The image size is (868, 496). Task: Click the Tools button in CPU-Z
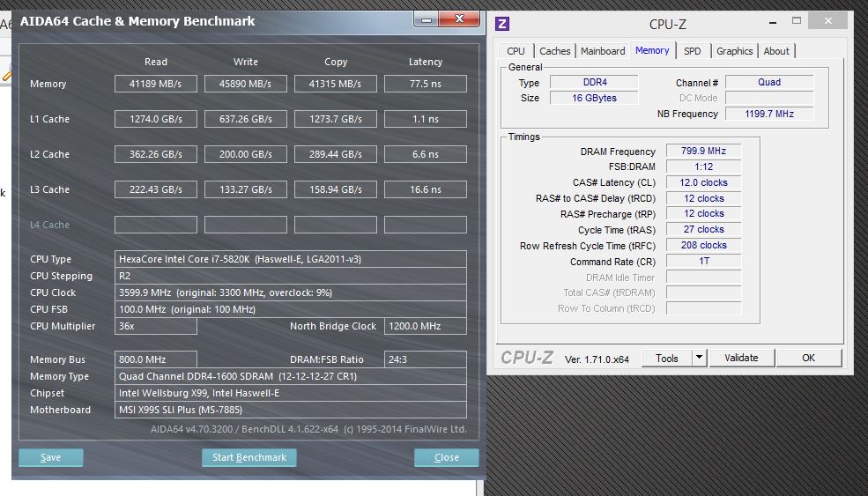[x=667, y=358]
